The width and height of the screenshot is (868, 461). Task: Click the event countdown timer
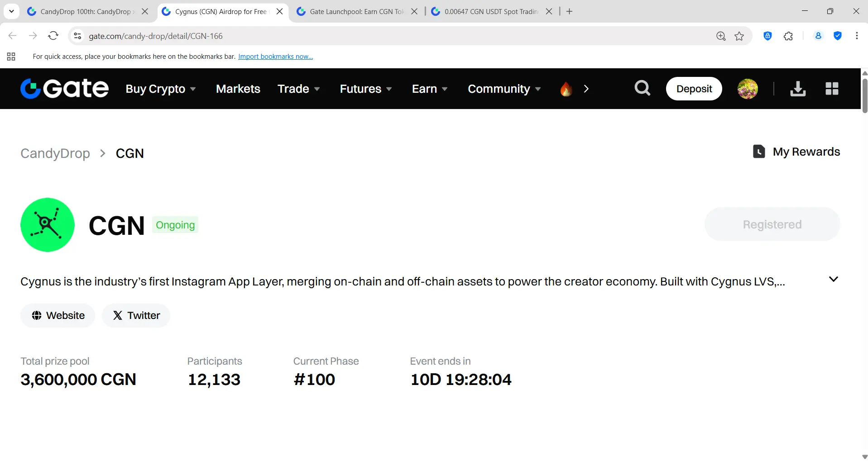(461, 380)
